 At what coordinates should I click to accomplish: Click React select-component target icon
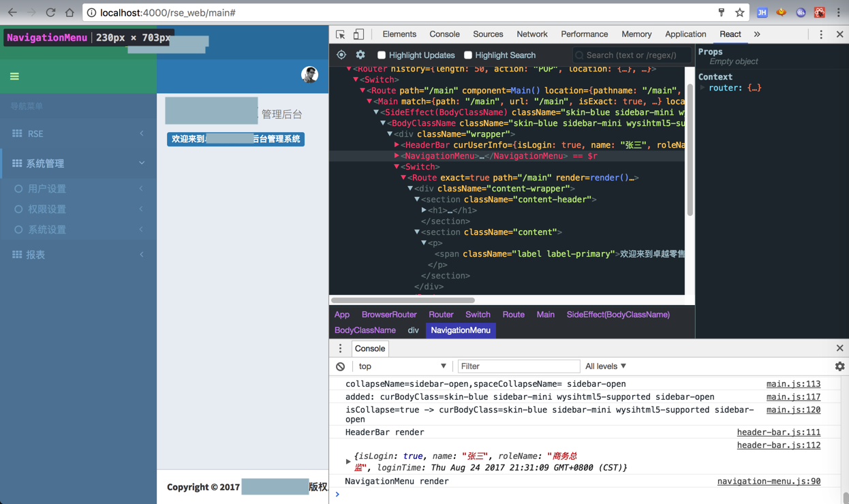pos(341,55)
